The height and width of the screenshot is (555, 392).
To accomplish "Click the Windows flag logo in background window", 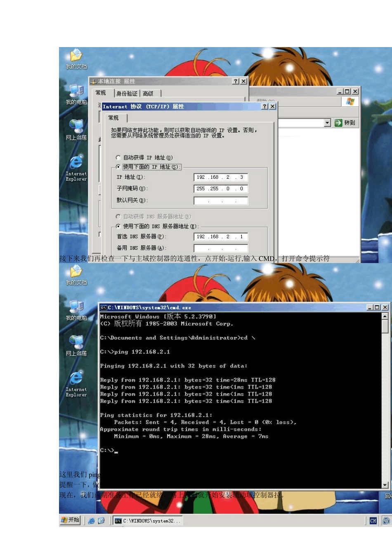I will 350,102.
